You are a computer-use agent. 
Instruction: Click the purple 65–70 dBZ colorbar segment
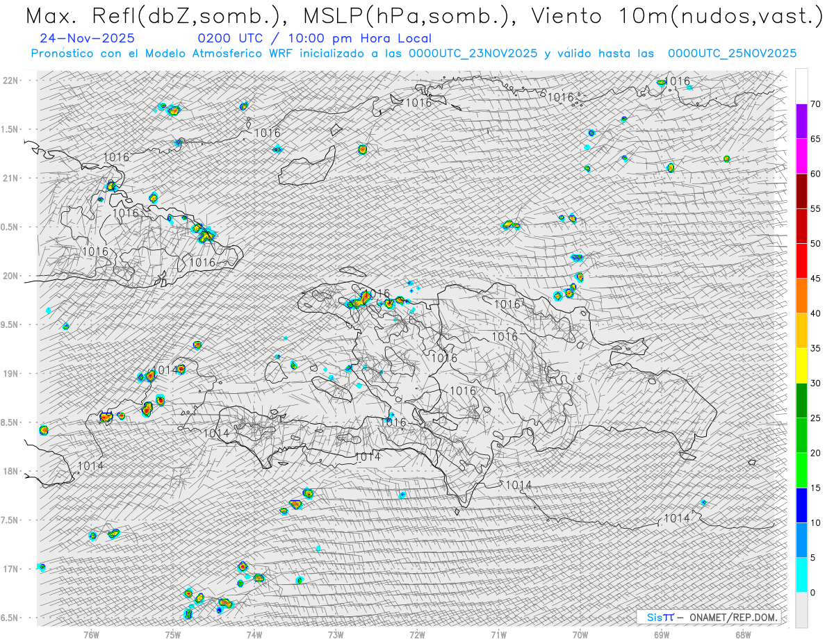[801, 122]
